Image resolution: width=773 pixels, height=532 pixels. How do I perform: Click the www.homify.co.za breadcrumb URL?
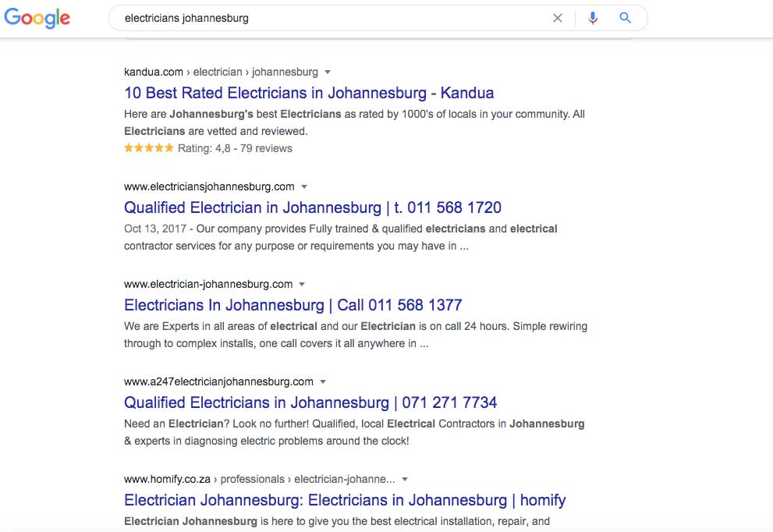259,479
